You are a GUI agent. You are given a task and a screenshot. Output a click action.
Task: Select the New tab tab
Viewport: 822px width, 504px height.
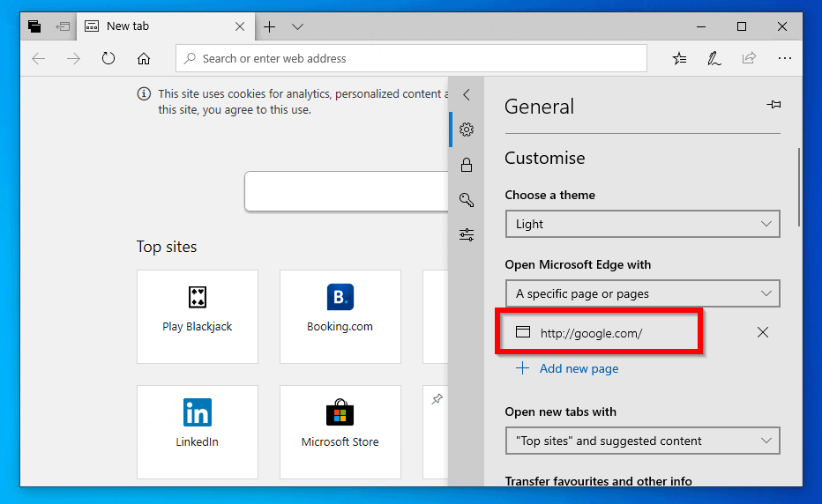166,26
